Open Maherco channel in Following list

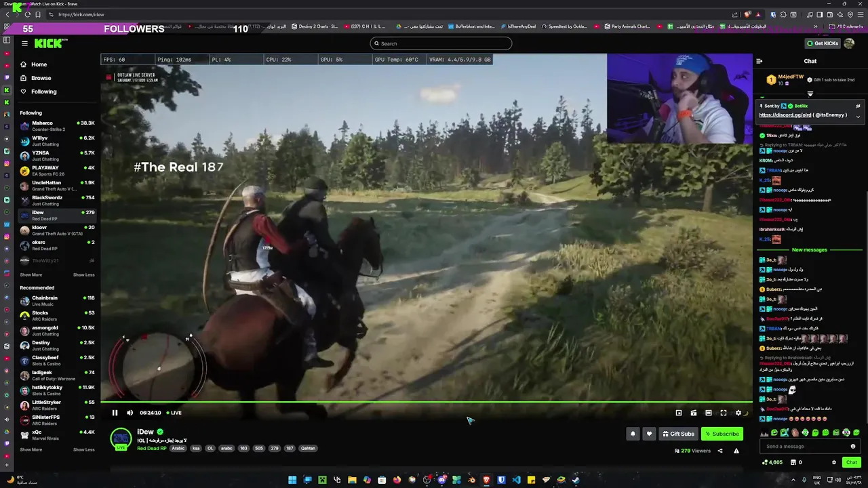pos(57,126)
